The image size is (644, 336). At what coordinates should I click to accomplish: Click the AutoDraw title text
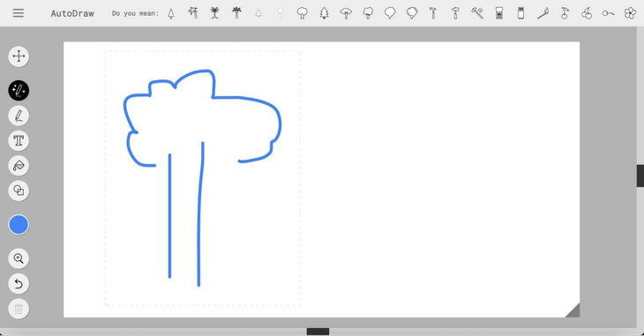[72, 13]
